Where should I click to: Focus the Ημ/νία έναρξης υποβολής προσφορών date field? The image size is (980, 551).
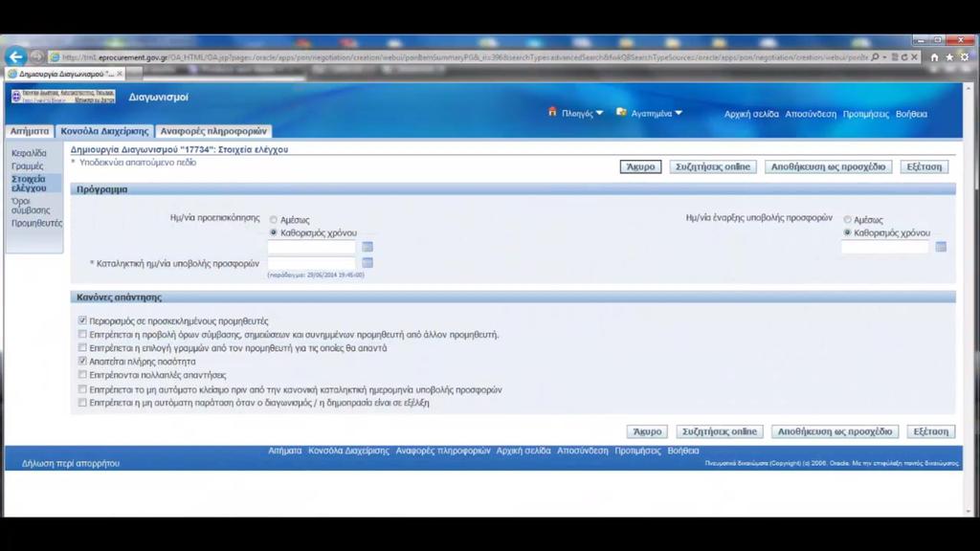pyautogui.click(x=885, y=247)
